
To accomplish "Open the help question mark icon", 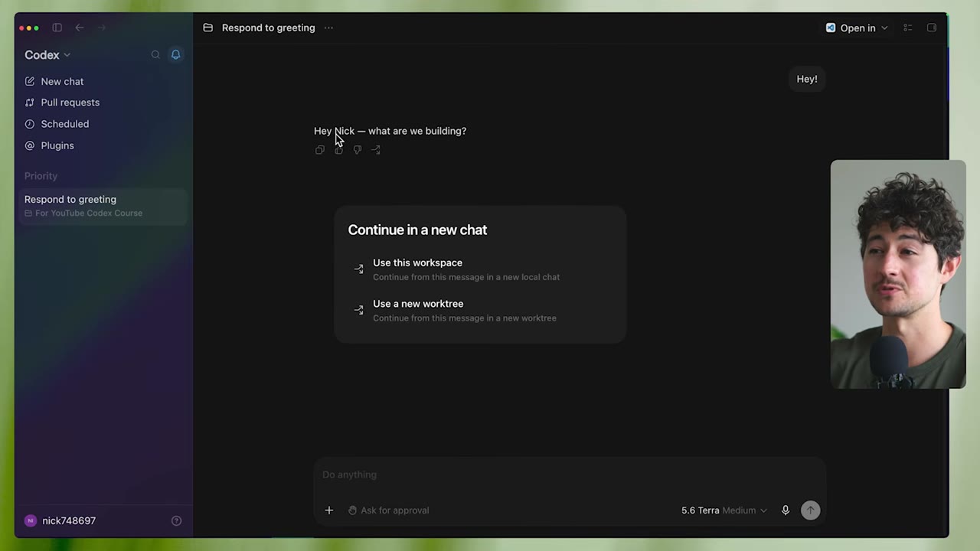I will click(x=176, y=520).
